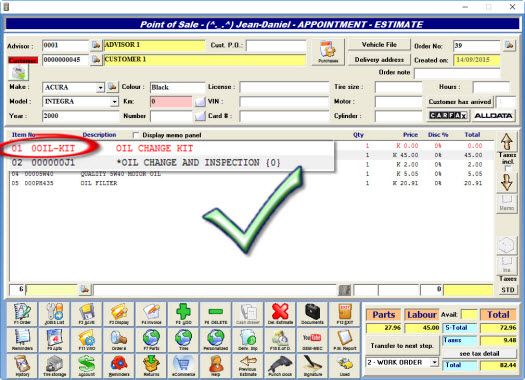Image resolution: width=525 pixels, height=380 pixels.
Task: Open the History hourglass icon
Action: [x=22, y=366]
